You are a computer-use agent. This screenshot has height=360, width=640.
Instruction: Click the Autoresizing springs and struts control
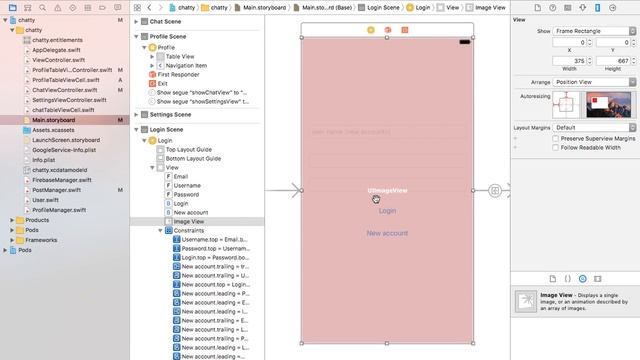566,105
